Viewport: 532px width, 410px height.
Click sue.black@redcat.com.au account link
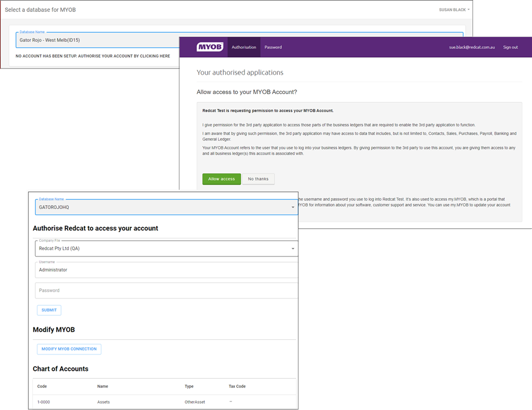coord(471,47)
